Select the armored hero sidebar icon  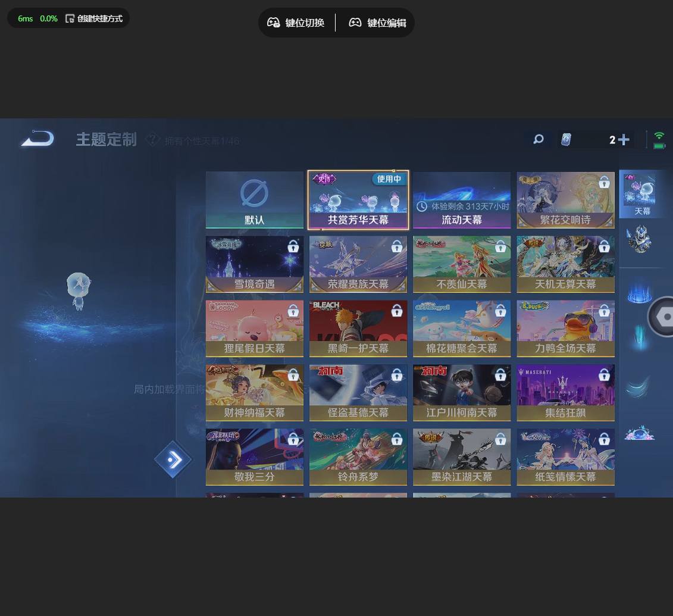click(x=639, y=239)
